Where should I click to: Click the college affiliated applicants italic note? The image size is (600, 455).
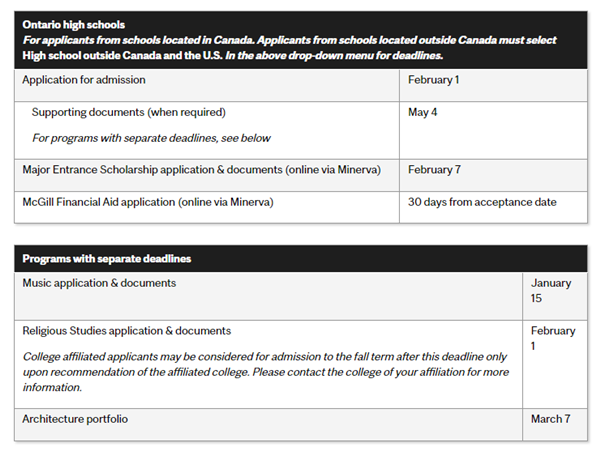point(266,372)
